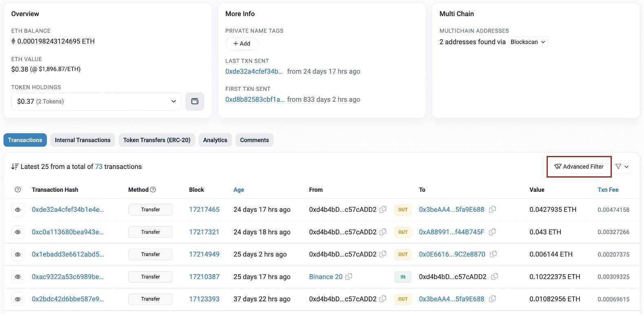This screenshot has height=316, width=644.
Task: Open recipient 0x3beAA4...5fa9E688 in block 17217465 row
Action: pyautogui.click(x=452, y=209)
